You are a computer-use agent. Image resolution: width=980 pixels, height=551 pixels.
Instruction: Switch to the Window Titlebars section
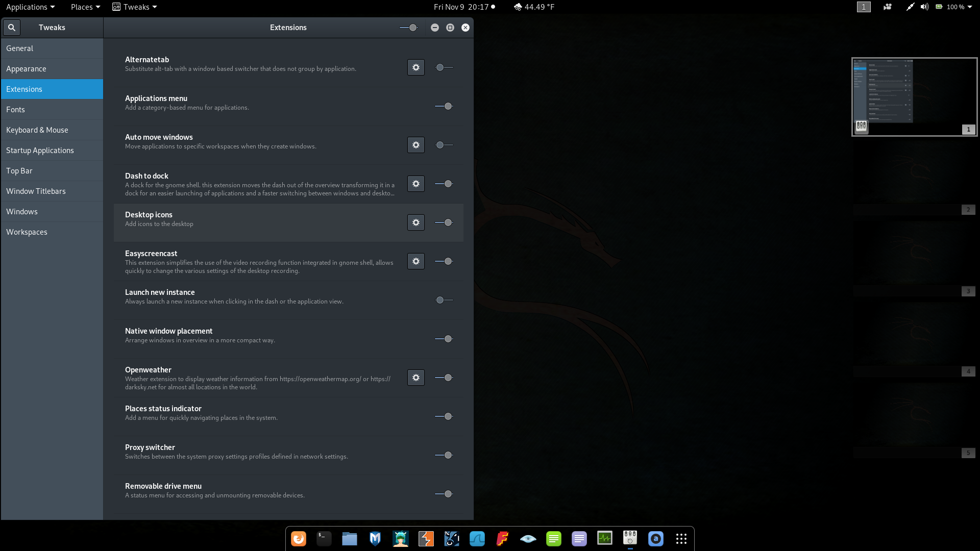click(36, 191)
